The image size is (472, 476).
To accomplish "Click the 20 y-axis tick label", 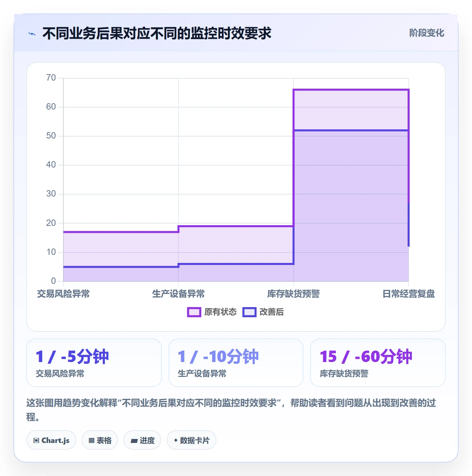I will [x=51, y=223].
